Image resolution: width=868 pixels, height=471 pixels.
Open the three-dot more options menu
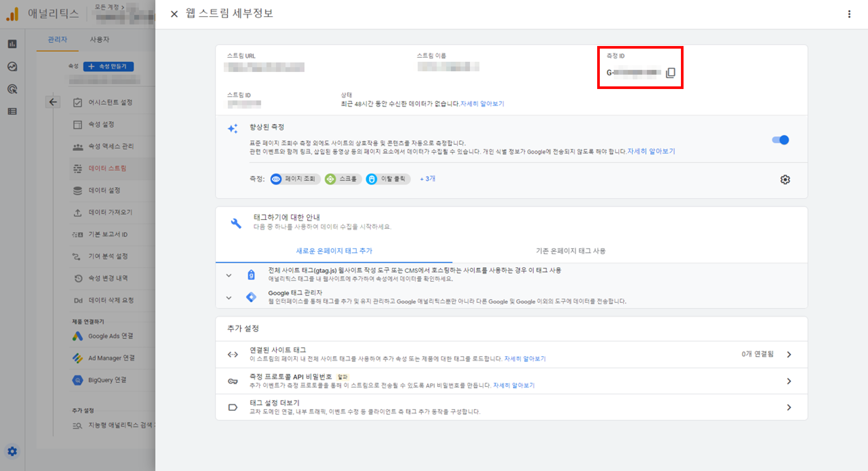point(849,14)
